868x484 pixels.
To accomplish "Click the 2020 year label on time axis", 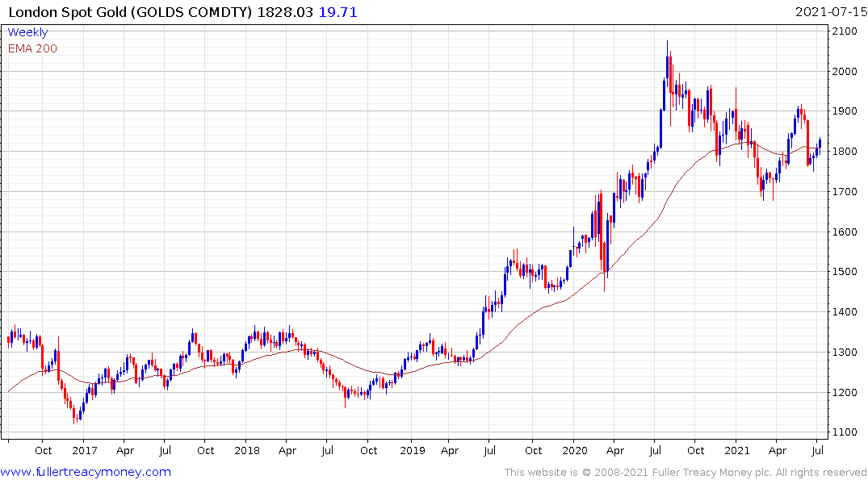I will 575,450.
